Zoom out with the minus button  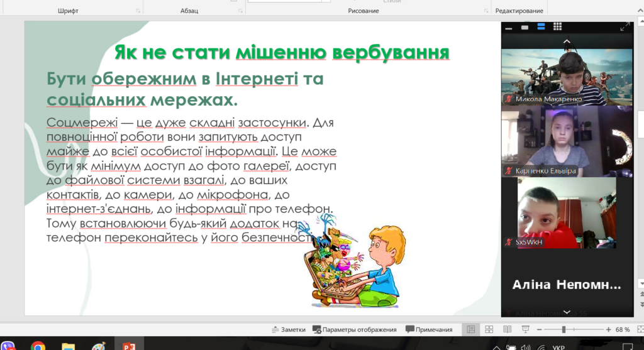click(x=539, y=329)
